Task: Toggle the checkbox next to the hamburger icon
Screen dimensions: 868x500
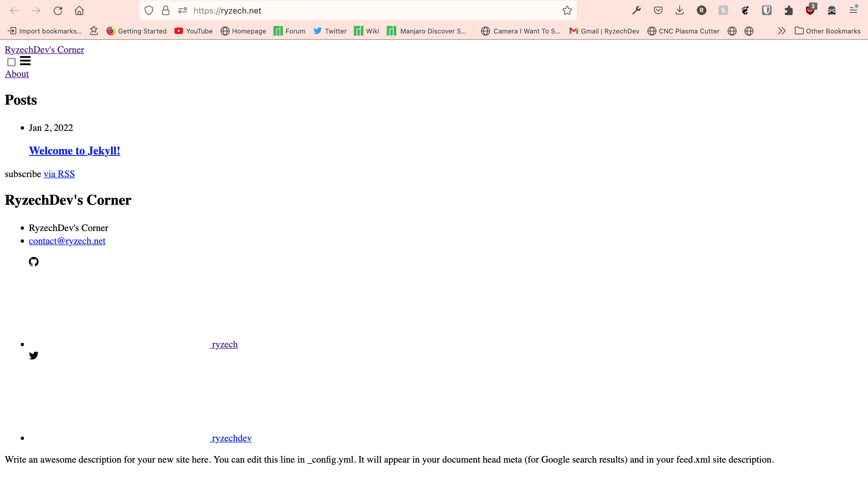Action: coord(11,62)
